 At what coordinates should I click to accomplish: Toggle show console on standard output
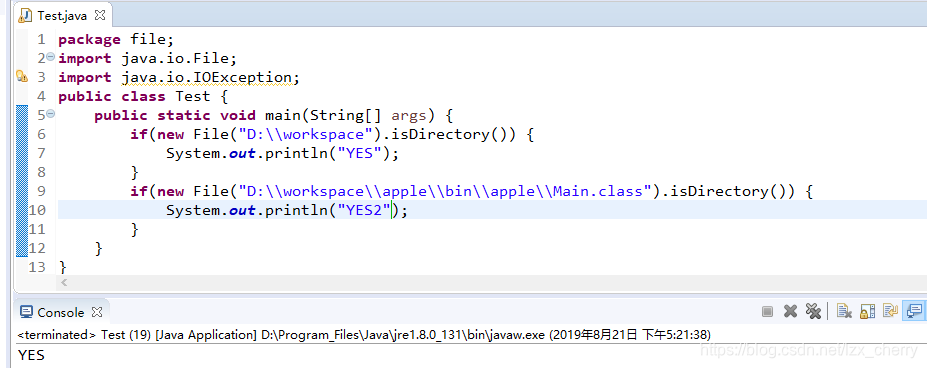click(x=914, y=311)
